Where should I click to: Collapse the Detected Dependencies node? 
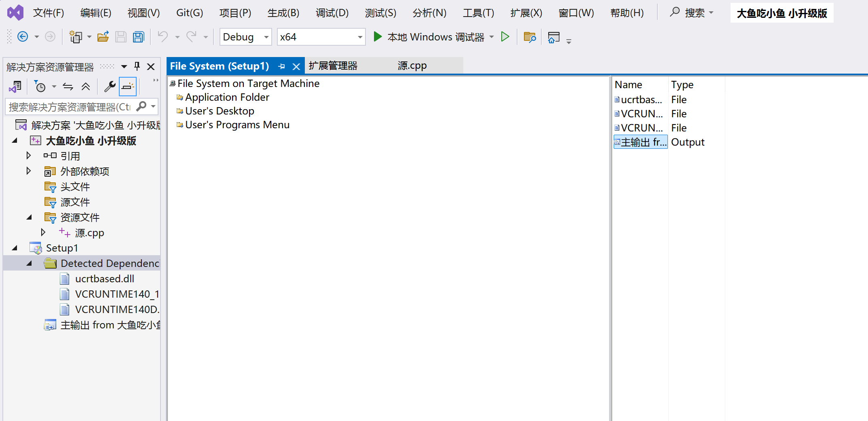[29, 263]
